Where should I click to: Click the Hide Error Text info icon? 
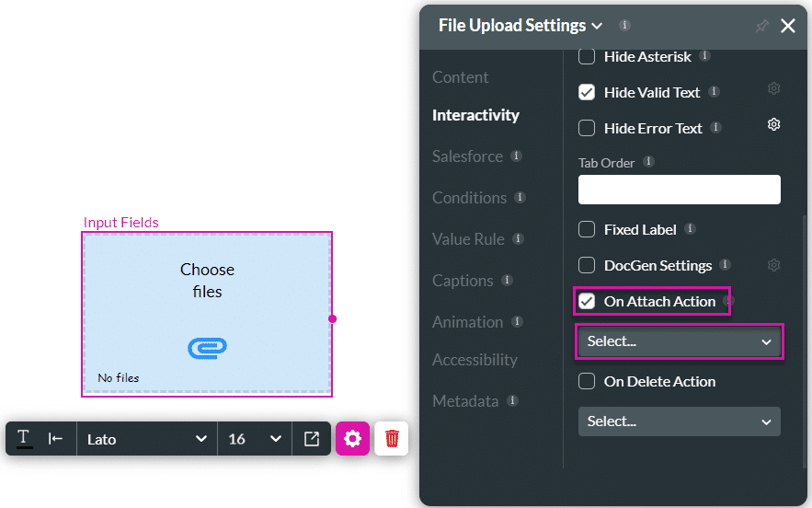tap(716, 128)
